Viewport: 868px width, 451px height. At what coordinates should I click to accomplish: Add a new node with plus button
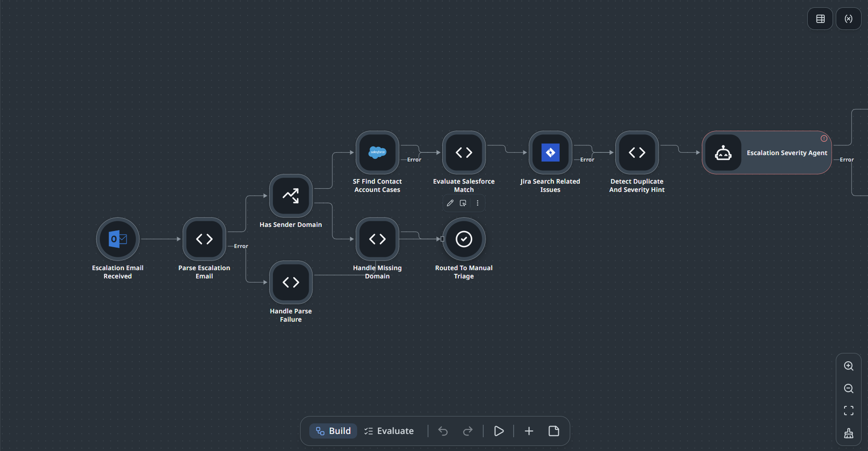tap(529, 431)
